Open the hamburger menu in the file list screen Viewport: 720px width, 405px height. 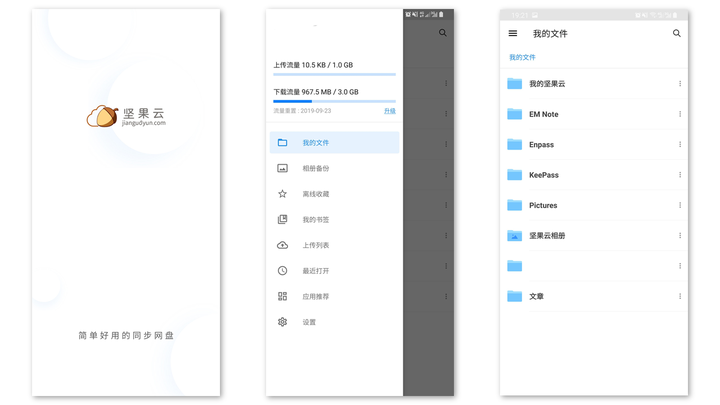512,33
